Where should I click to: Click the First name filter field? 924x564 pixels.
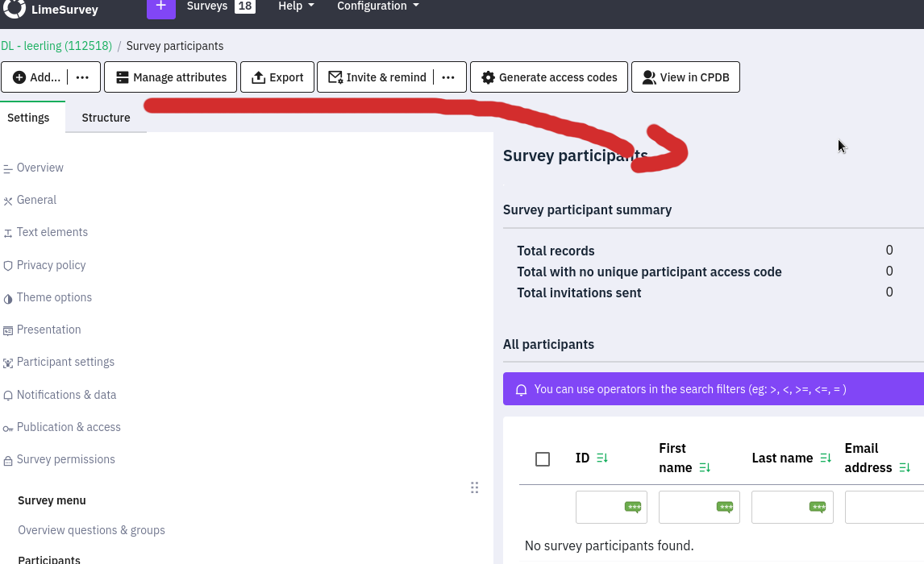coord(687,508)
